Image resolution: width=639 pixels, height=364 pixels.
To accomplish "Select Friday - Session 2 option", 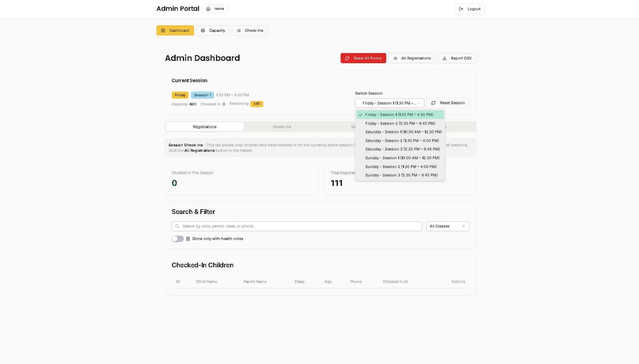I will point(400,123).
